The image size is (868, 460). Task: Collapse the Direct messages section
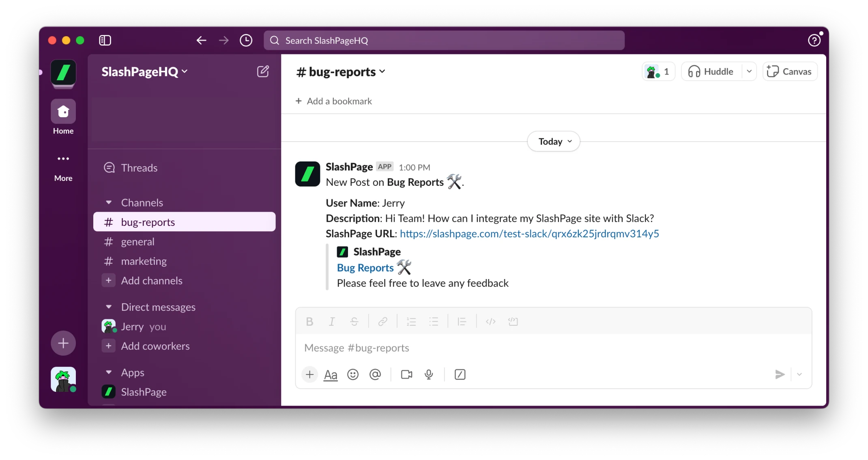(x=108, y=307)
